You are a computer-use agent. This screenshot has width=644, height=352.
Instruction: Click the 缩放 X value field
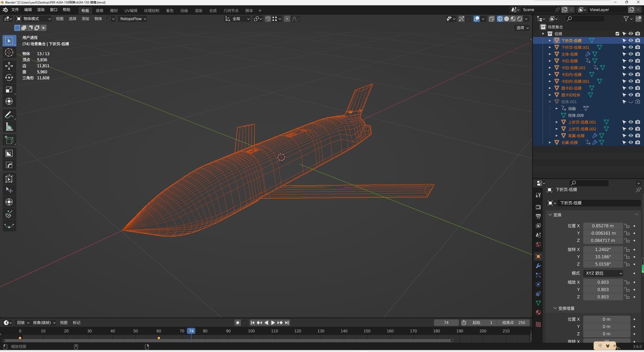603,282
